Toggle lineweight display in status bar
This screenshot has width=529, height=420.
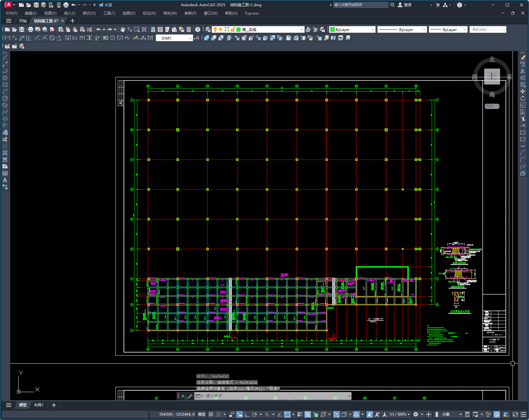[300, 414]
